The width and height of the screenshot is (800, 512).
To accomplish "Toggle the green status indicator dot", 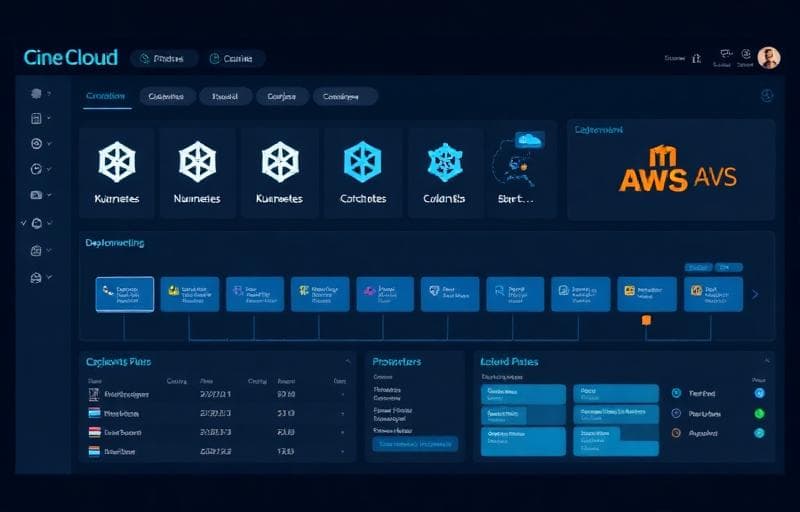I will click(x=759, y=414).
